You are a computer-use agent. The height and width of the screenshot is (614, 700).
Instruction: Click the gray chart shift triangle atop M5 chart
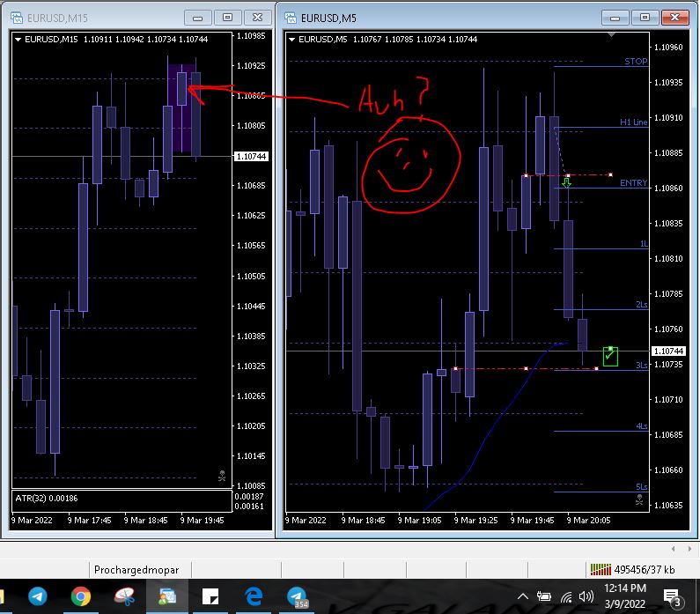(x=612, y=34)
